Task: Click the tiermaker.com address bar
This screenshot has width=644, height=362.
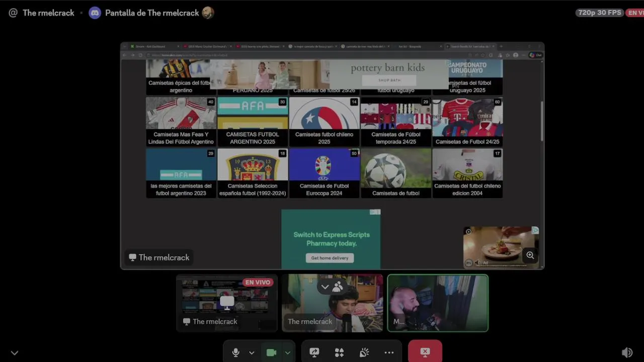Action: [x=307, y=55]
